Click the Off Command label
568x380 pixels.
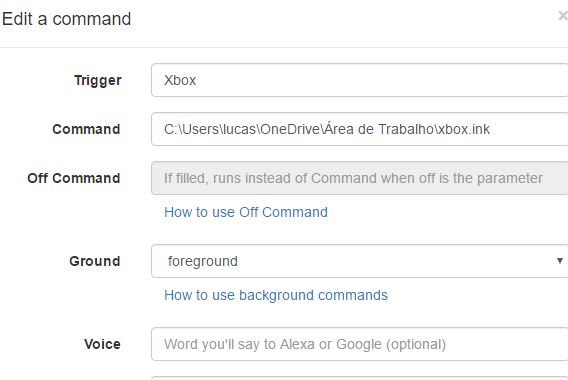pos(74,178)
